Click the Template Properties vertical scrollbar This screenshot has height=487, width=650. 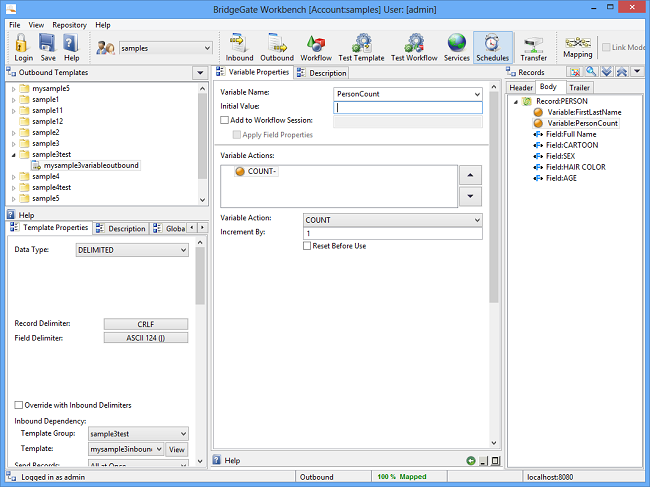click(200, 276)
